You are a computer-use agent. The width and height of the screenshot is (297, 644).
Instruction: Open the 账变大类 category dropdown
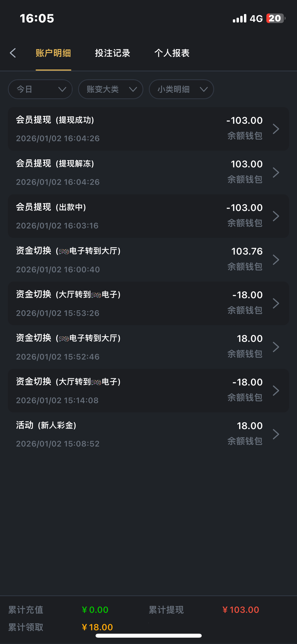click(111, 89)
